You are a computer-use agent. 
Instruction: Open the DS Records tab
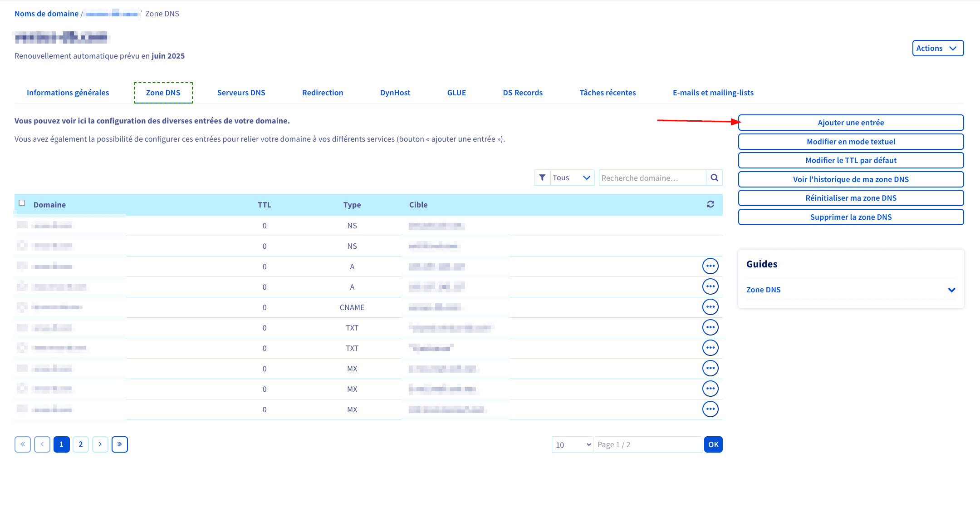click(523, 93)
